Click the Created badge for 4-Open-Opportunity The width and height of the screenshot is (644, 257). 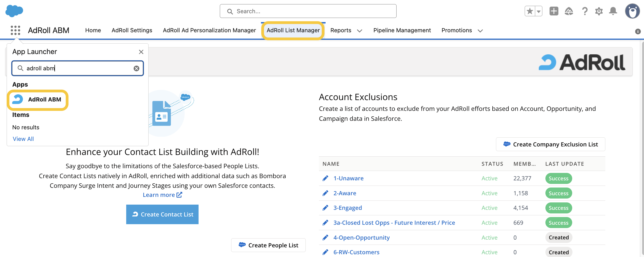coord(559,238)
